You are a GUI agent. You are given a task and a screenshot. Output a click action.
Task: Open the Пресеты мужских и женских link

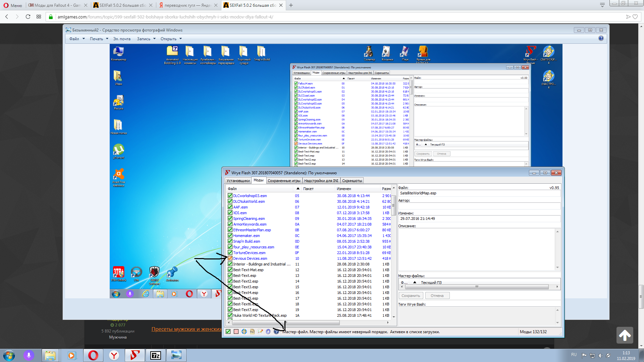tap(186, 329)
